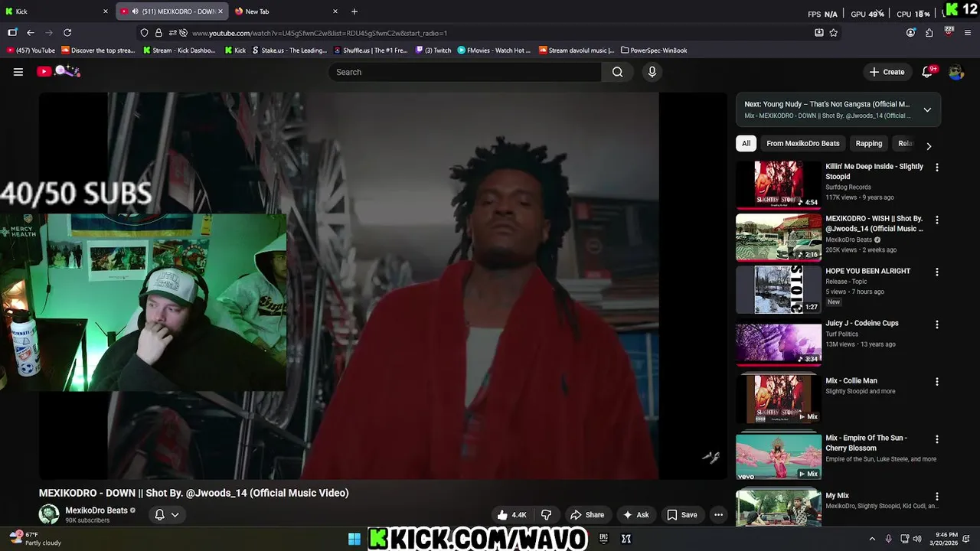Open the YouTube guide hamburger menu
This screenshot has height=551, width=980.
pyautogui.click(x=18, y=72)
